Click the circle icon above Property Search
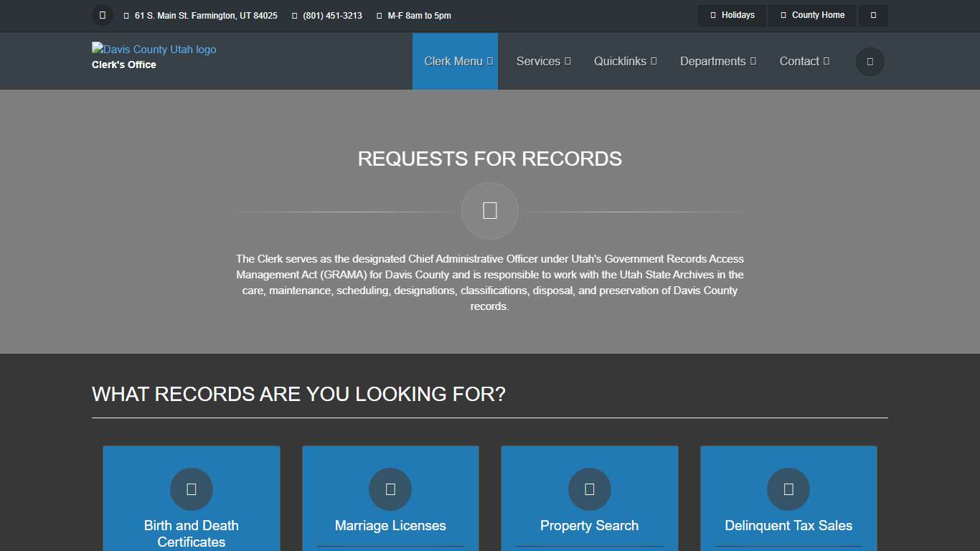 point(589,489)
